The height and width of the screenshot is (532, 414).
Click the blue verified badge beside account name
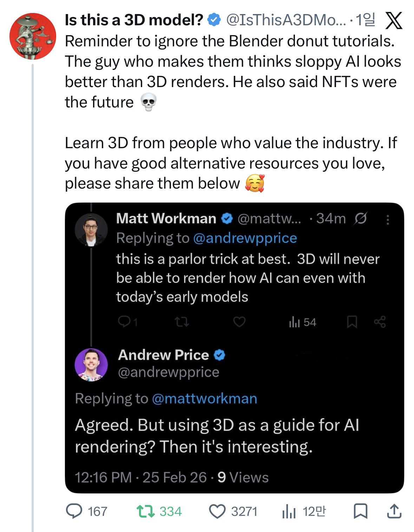click(x=214, y=21)
